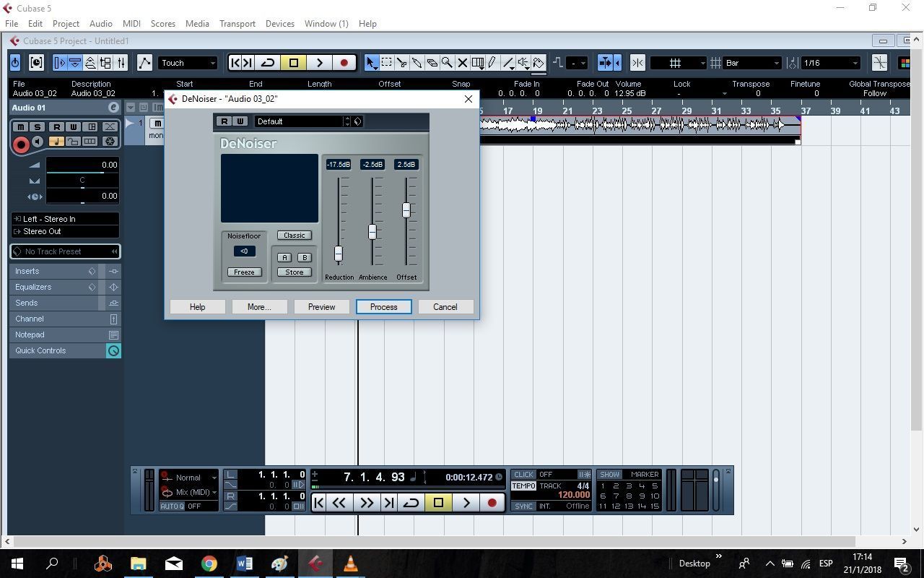Toggle TEMPO track on transport panel
This screenshot has width=924, height=578.
523,486
